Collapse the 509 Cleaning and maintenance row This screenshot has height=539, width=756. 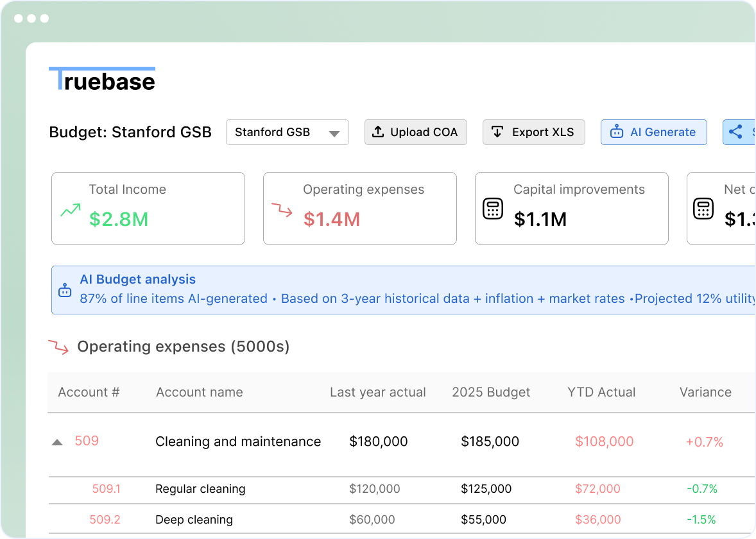click(57, 442)
